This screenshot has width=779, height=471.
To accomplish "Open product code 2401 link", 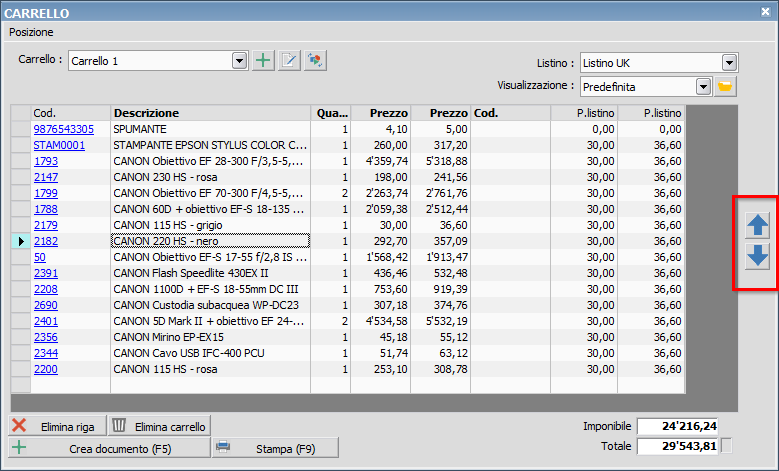I will [46, 321].
